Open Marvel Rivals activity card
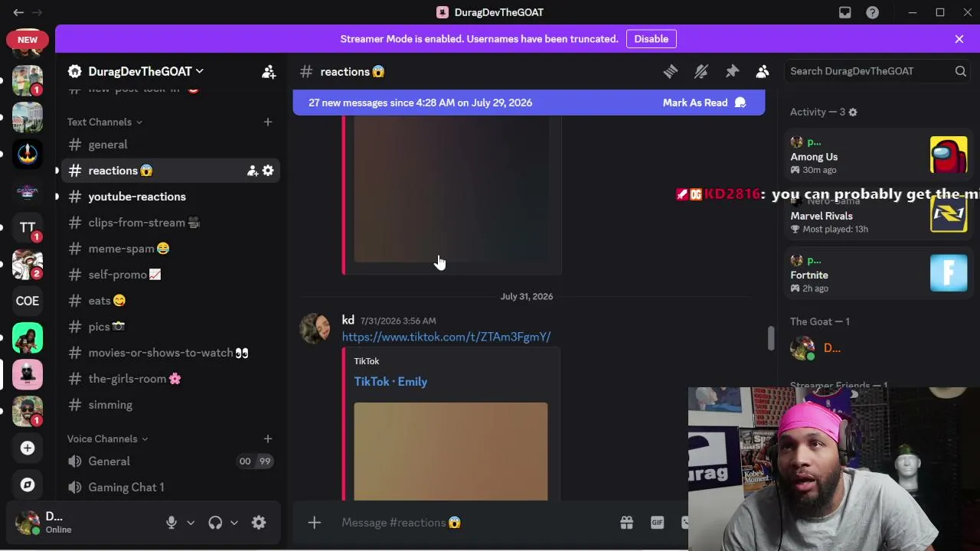The height and width of the screenshot is (551, 980). [x=879, y=215]
